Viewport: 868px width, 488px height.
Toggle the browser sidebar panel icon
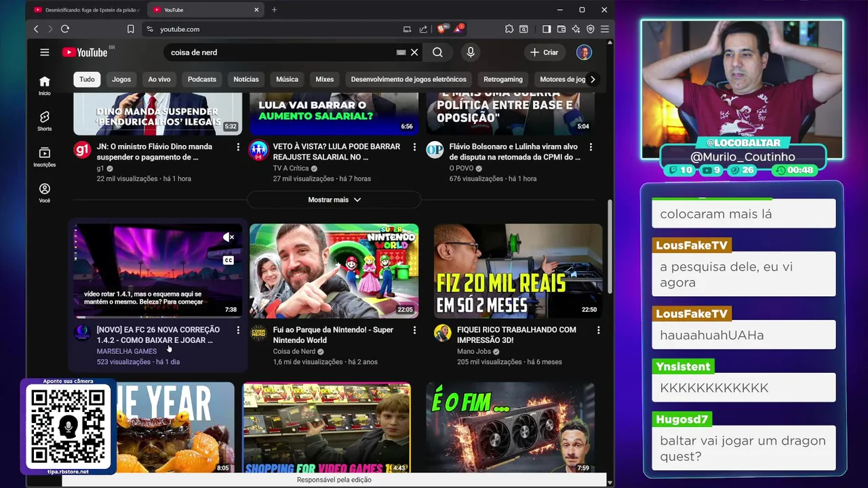(x=547, y=29)
